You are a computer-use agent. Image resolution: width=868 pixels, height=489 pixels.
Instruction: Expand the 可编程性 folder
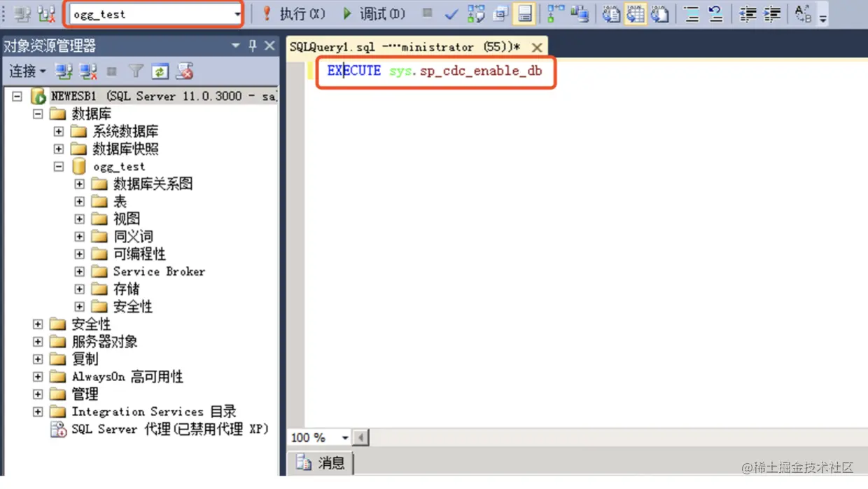click(x=80, y=254)
